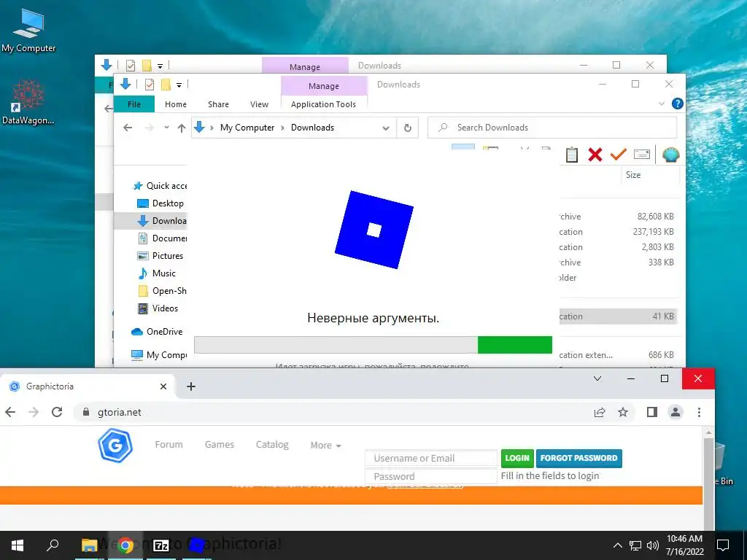
Task: Click 7-Zip icon on taskbar
Action: tap(161, 545)
